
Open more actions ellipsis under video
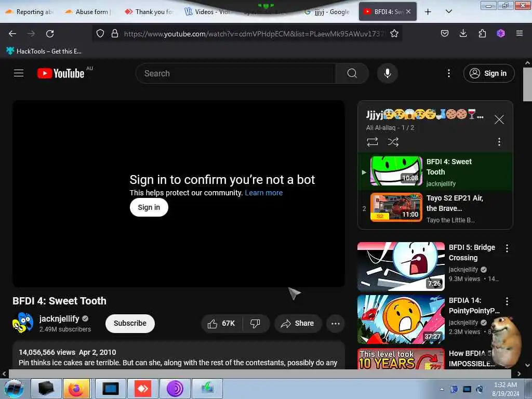(335, 323)
